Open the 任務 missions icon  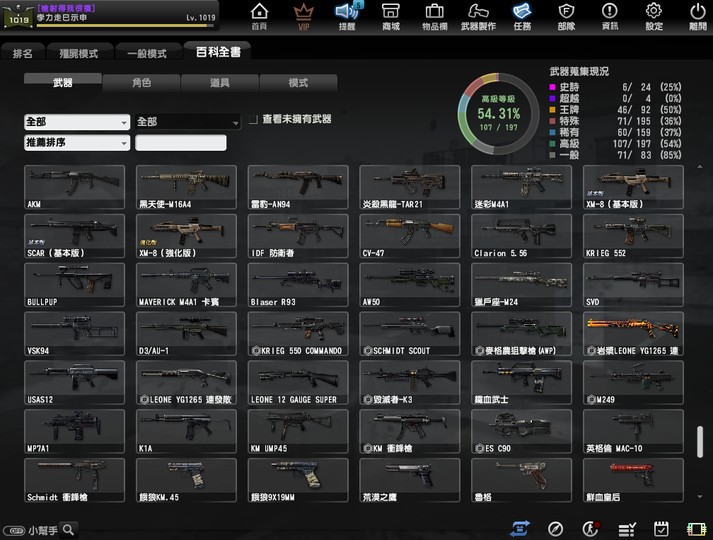(x=521, y=15)
